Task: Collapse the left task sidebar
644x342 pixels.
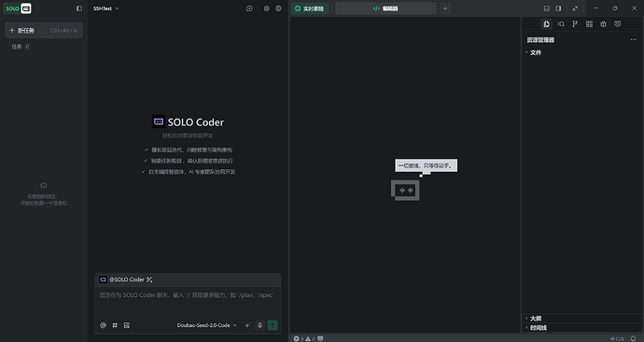Action: pyautogui.click(x=79, y=8)
